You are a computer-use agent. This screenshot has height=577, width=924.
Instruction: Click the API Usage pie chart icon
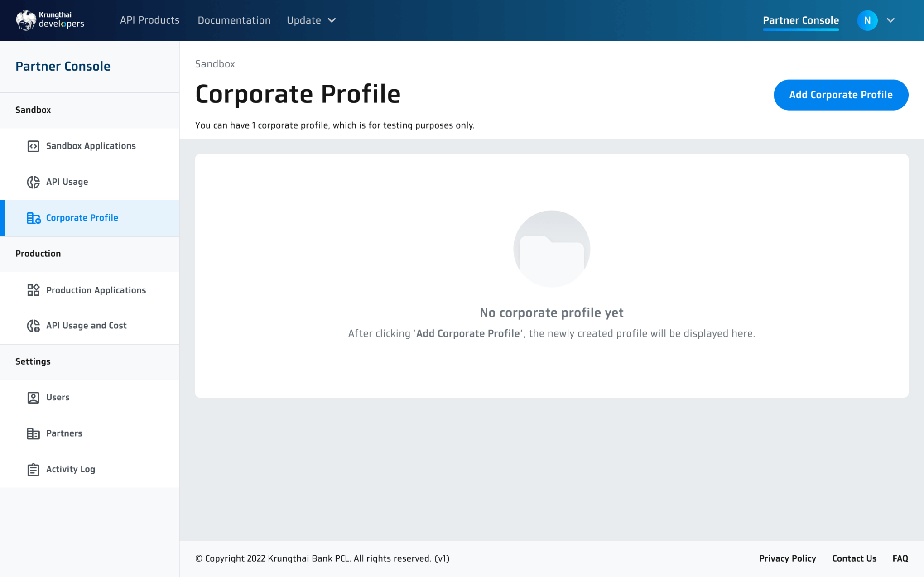click(x=33, y=182)
